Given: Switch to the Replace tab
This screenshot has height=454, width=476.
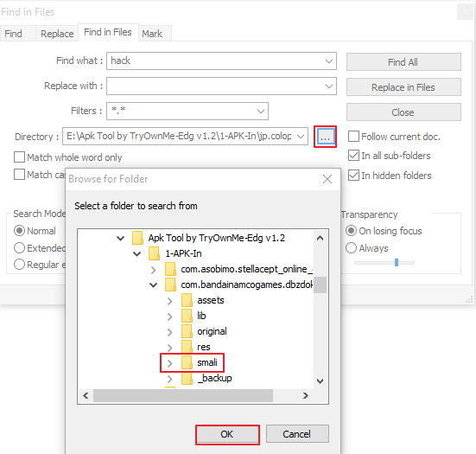Looking at the screenshot, I should click(57, 34).
